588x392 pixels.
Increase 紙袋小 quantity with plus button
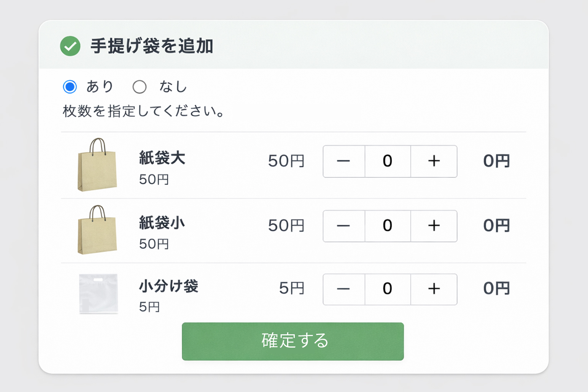434,226
